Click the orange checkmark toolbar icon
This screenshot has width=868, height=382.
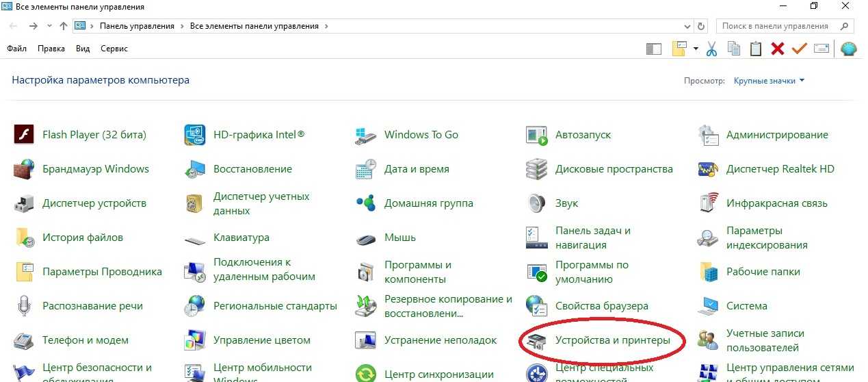click(x=800, y=49)
